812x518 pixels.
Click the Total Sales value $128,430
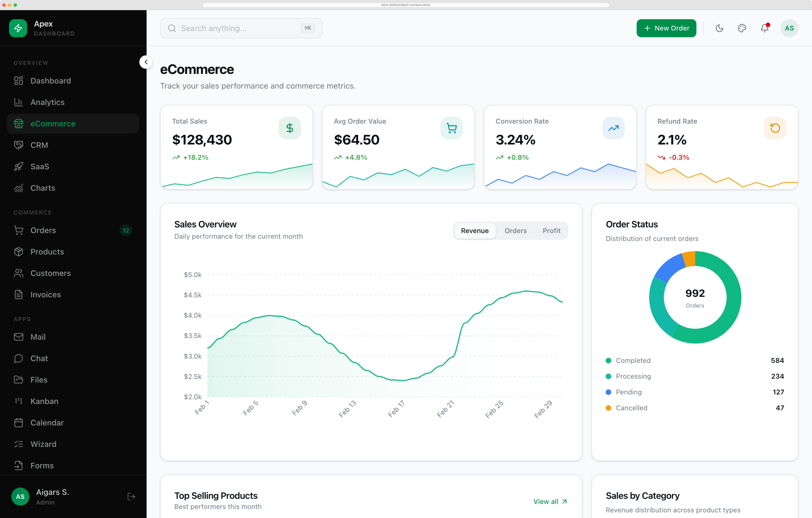202,140
